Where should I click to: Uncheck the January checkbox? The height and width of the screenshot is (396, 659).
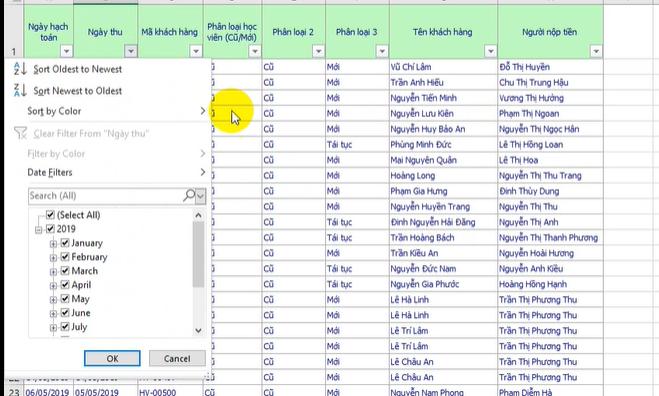pyautogui.click(x=65, y=243)
